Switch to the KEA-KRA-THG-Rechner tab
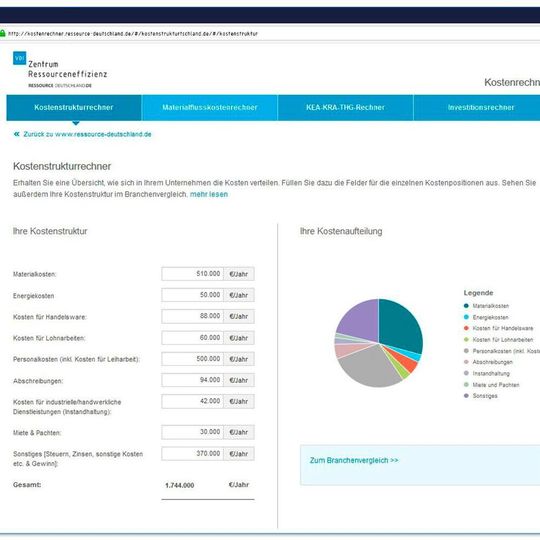 tap(345, 107)
